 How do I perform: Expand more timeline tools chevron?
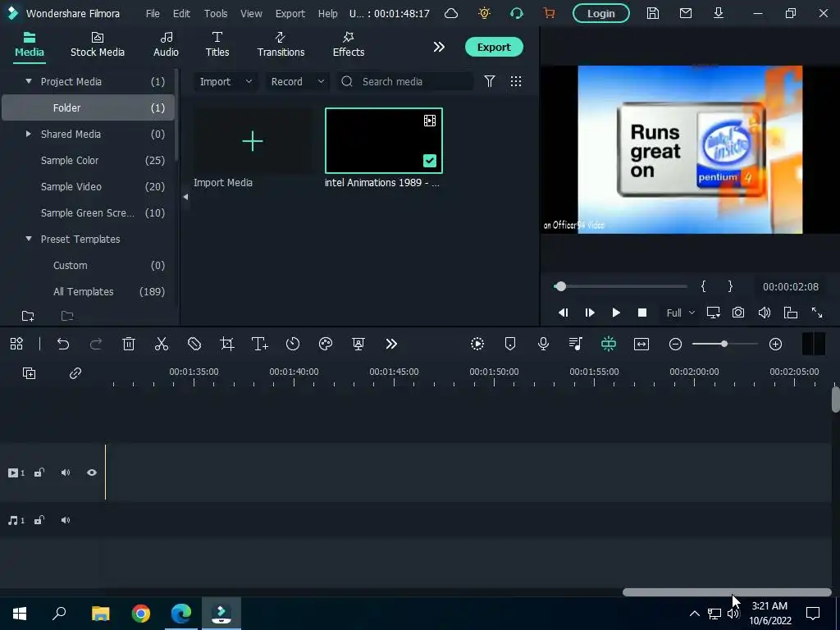[391, 344]
